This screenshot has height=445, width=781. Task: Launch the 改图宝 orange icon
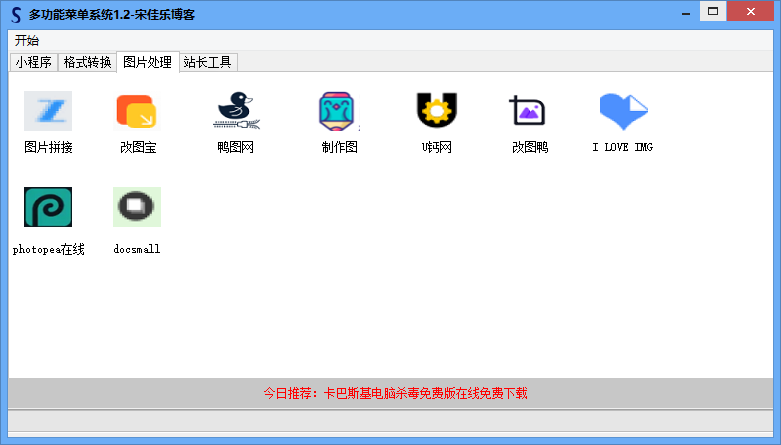(x=137, y=111)
